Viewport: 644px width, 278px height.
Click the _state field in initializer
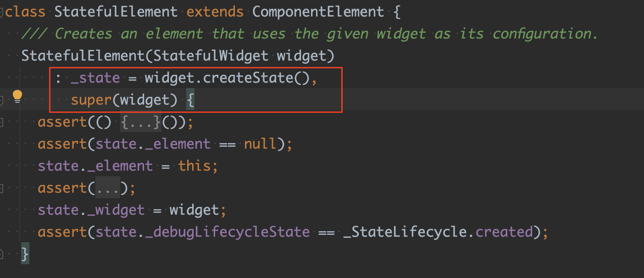coord(95,78)
